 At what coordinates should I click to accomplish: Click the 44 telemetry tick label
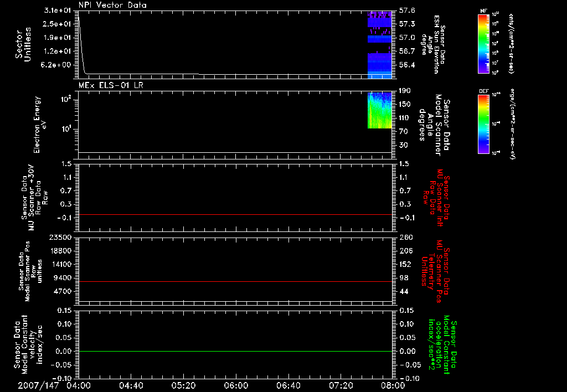(404, 291)
